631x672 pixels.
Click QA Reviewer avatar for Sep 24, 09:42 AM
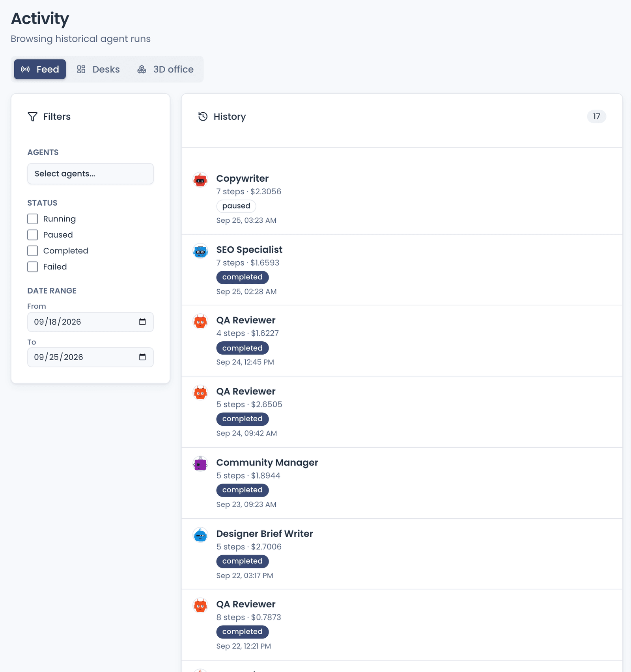[200, 393]
